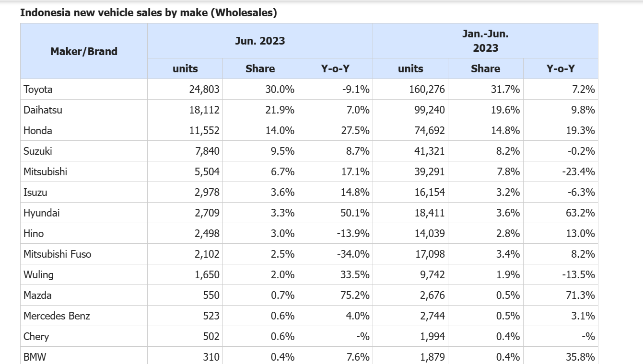Click Wuling's 33.5% Y-o-Y cell
This screenshot has width=643, height=364.
pos(355,275)
